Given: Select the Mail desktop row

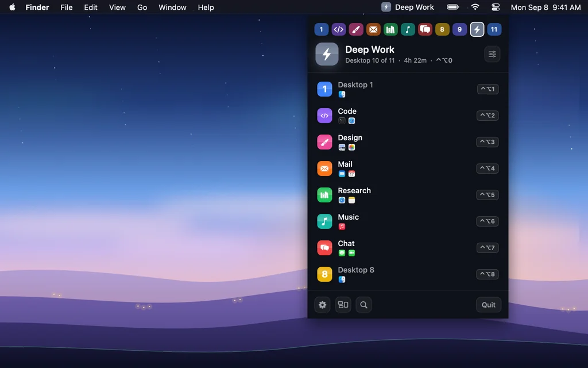Looking at the screenshot, I should [408, 168].
